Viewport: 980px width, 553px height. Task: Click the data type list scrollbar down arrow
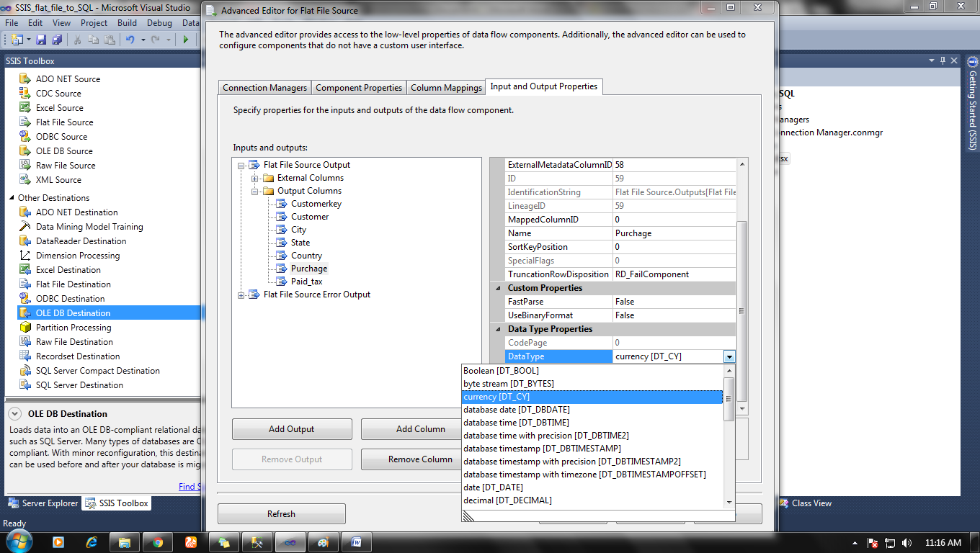[729, 503]
